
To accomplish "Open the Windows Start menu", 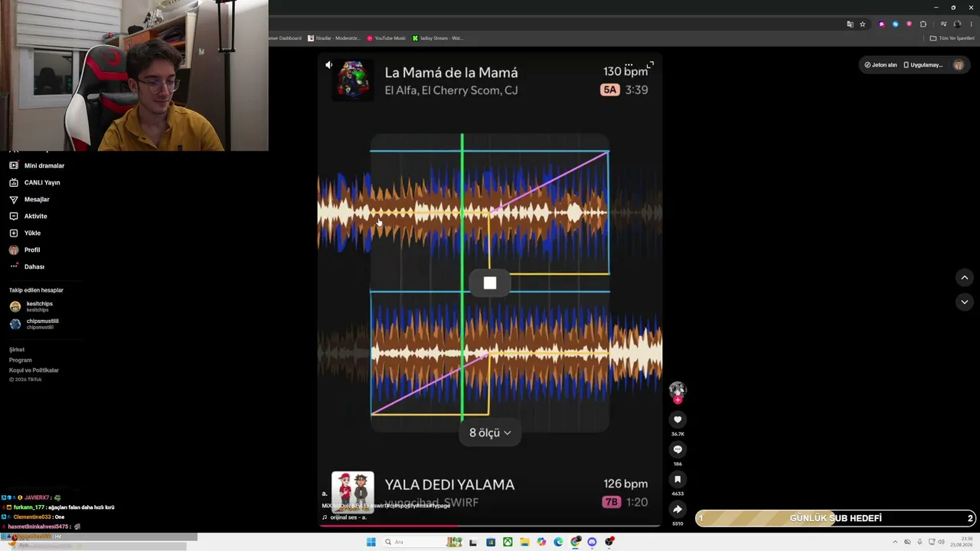I will (371, 542).
